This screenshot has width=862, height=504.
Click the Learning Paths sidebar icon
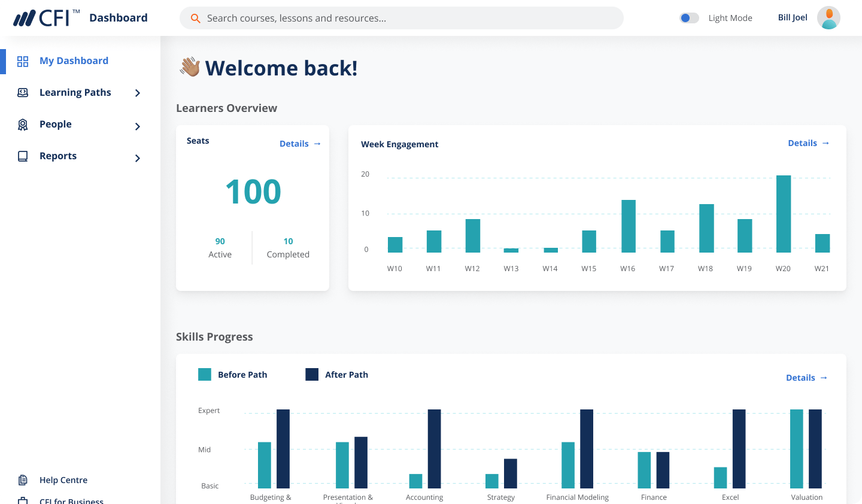[x=23, y=93]
